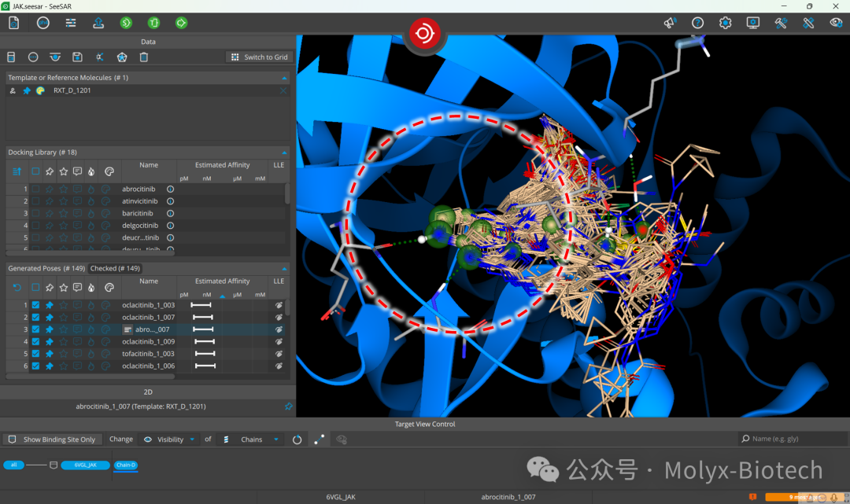Click the upload/export arrow icon
The height and width of the screenshot is (504, 850).
pyautogui.click(x=98, y=23)
